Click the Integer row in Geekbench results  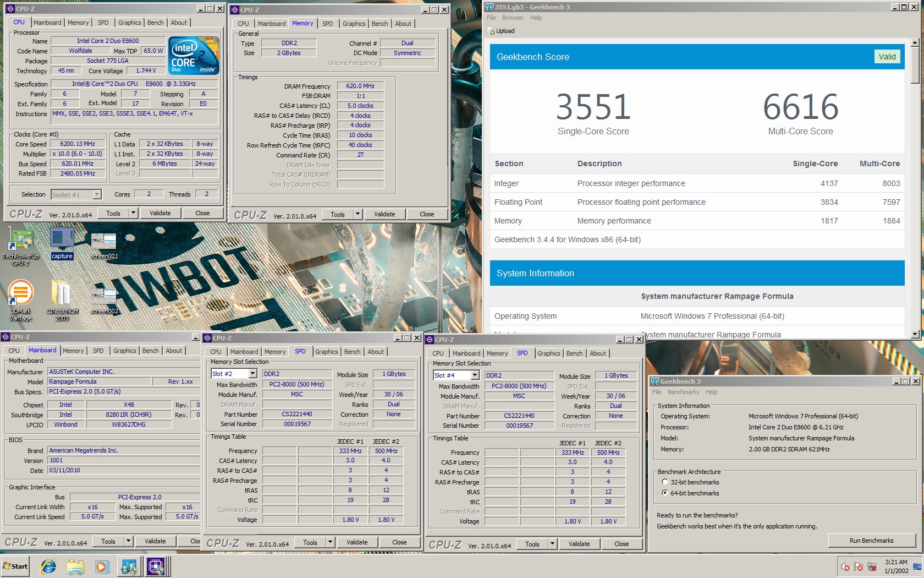(697, 183)
